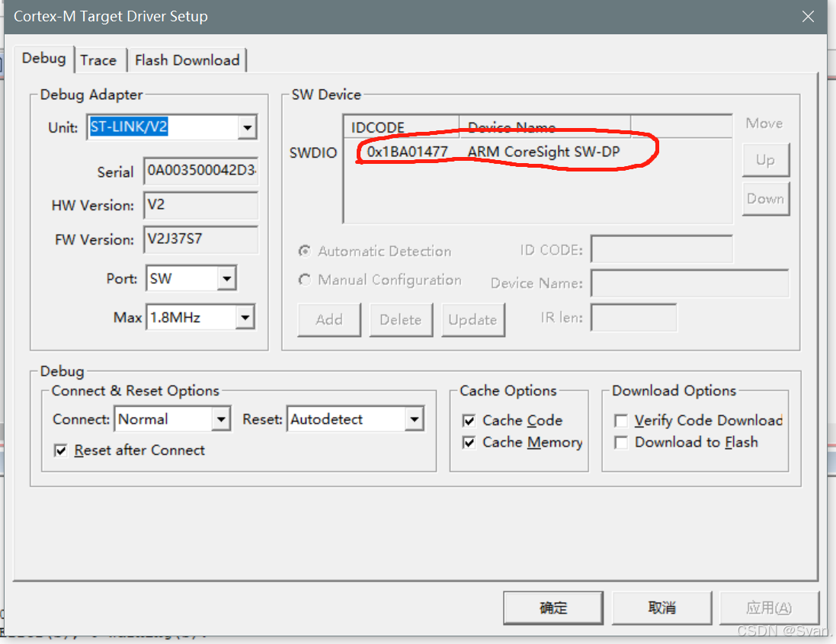
Task: Cancel with the 取消 button
Action: pyautogui.click(x=661, y=607)
